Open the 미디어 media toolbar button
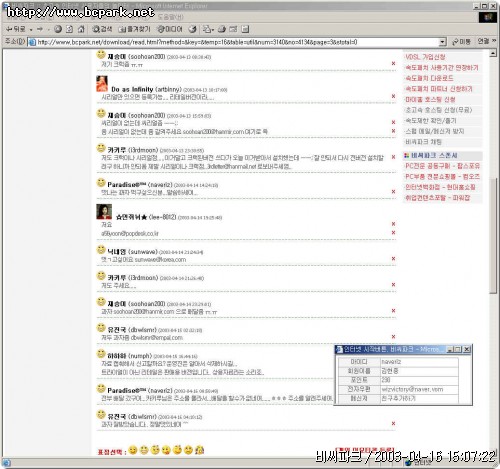 pos(170,29)
